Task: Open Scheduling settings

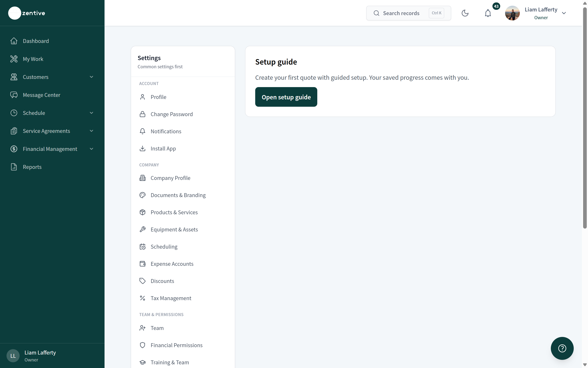Action: coord(183,247)
